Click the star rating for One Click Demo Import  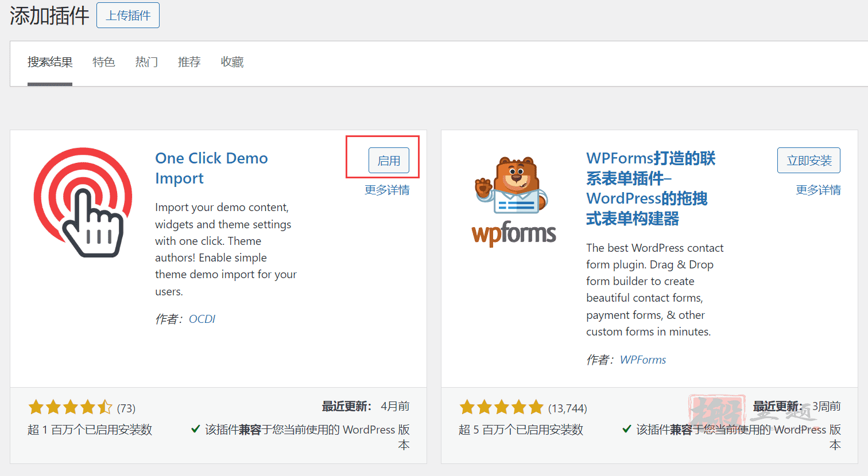coord(71,408)
